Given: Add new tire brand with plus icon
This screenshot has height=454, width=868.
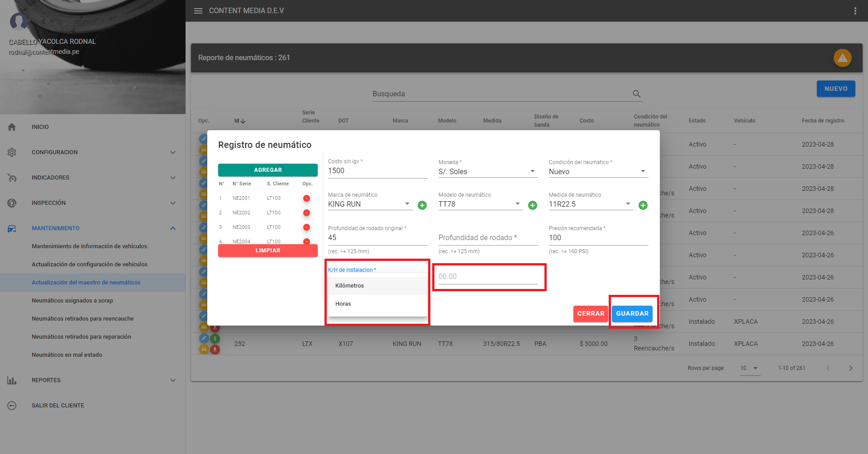Looking at the screenshot, I should [422, 205].
